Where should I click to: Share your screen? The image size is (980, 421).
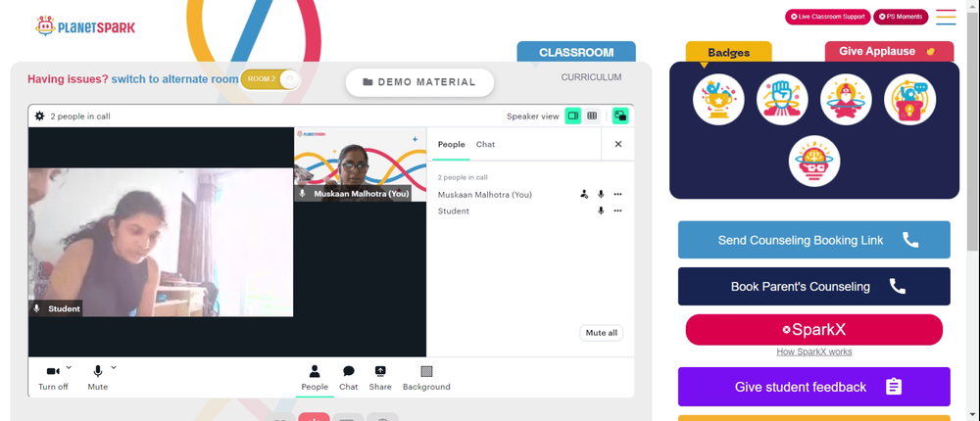[x=380, y=378]
